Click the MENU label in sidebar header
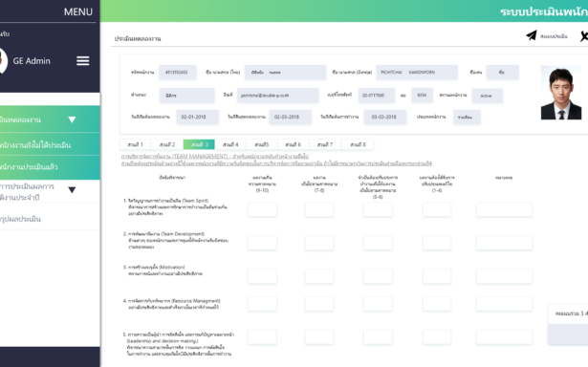This screenshot has height=367, width=588. (78, 12)
